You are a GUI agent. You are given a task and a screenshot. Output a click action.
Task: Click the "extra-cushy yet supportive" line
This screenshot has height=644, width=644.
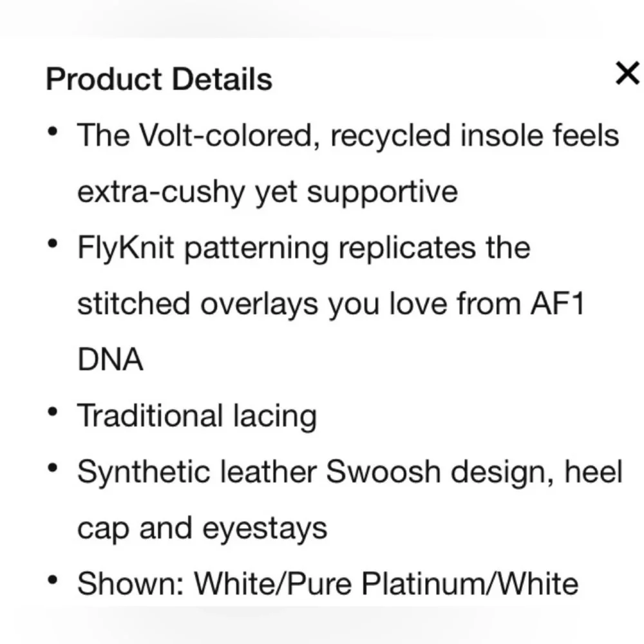point(267,192)
